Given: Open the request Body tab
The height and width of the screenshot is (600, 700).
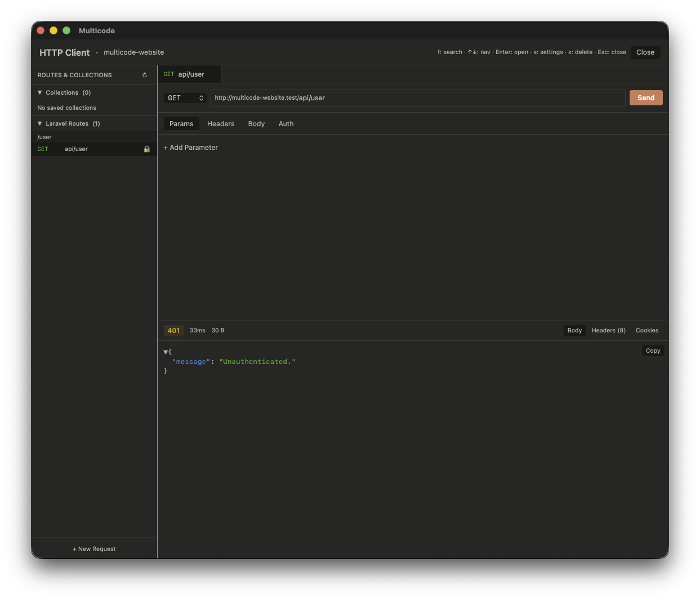Looking at the screenshot, I should pos(256,124).
